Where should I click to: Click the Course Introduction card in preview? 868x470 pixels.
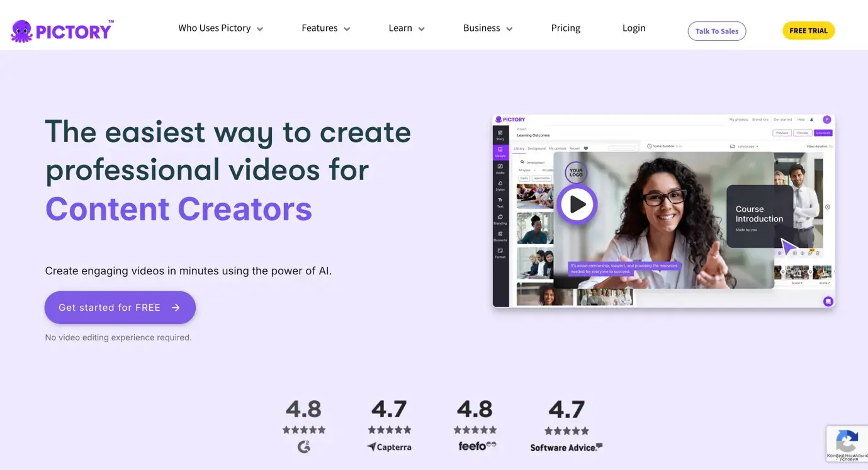[x=760, y=216]
